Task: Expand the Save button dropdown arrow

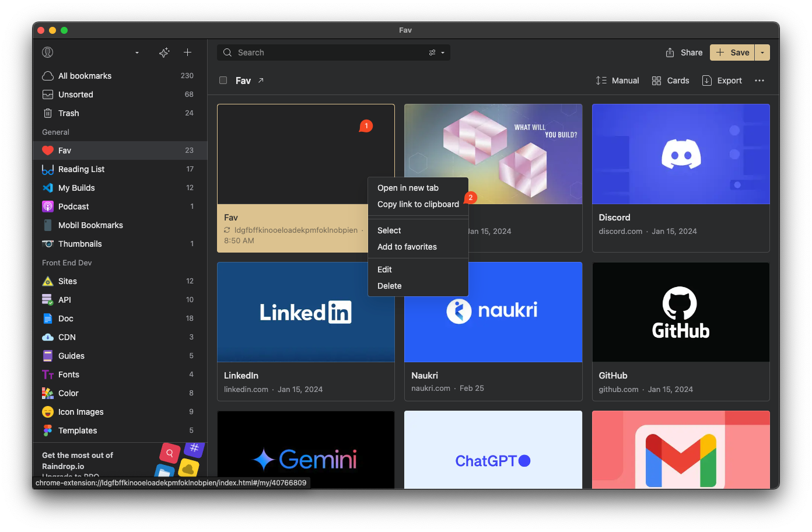Action: pyautogui.click(x=762, y=52)
